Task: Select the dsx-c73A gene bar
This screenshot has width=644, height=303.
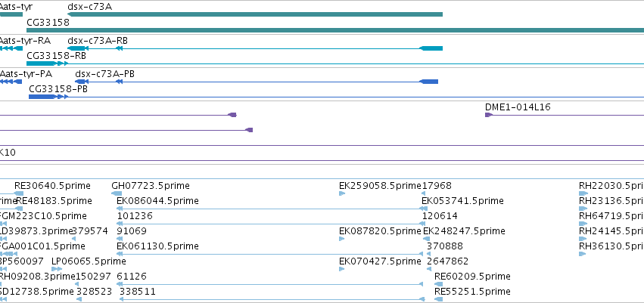Action: pos(254,14)
